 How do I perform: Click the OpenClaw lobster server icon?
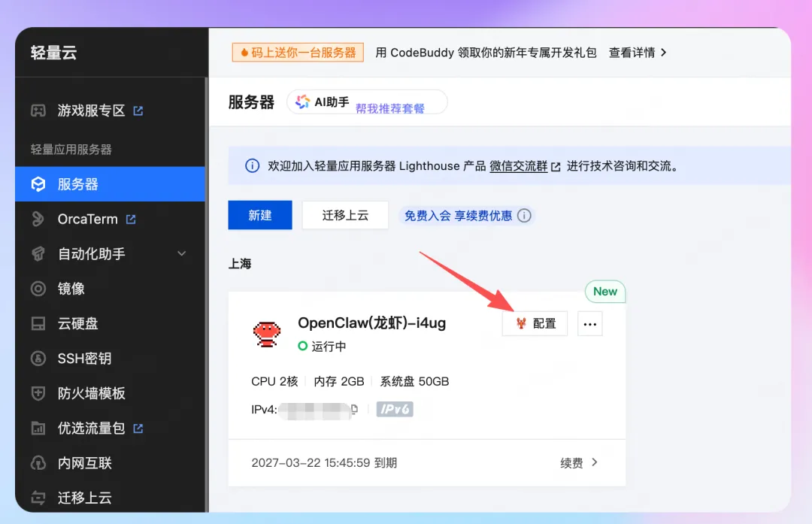pyautogui.click(x=267, y=334)
